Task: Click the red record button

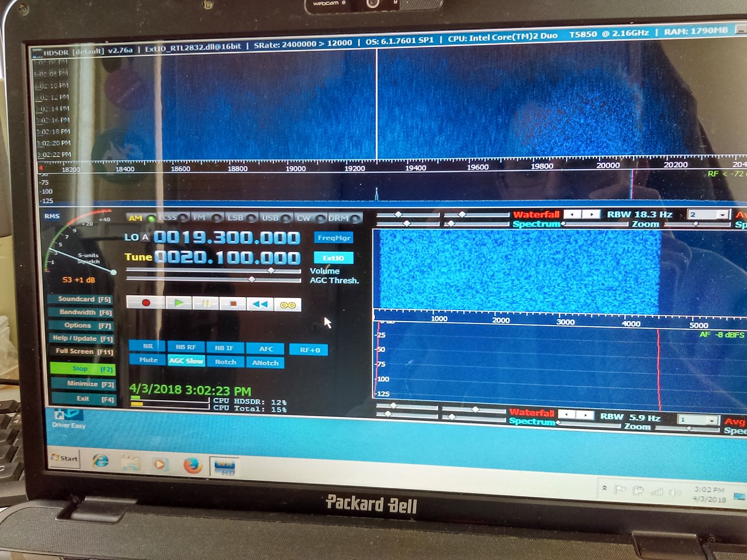Action: click(146, 303)
